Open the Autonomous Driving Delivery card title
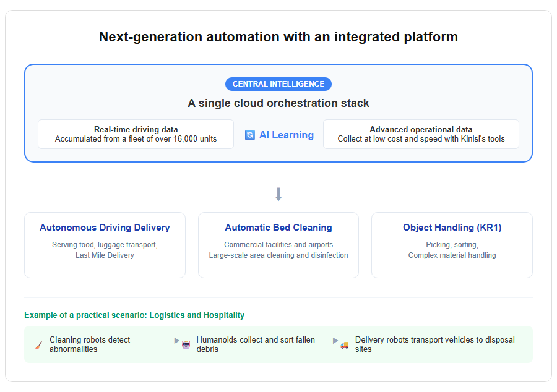 point(105,228)
